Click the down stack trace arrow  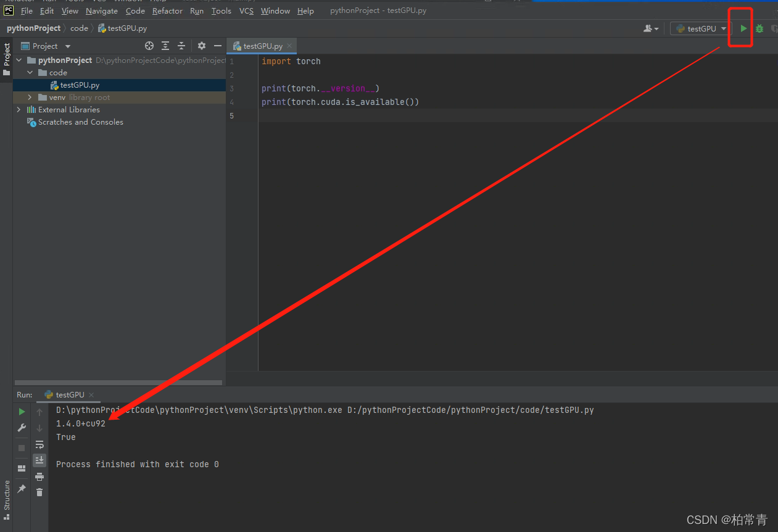coord(39,428)
